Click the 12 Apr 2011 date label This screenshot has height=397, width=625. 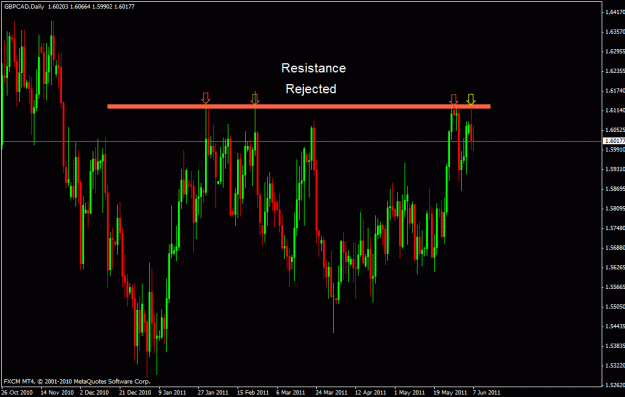click(370, 393)
